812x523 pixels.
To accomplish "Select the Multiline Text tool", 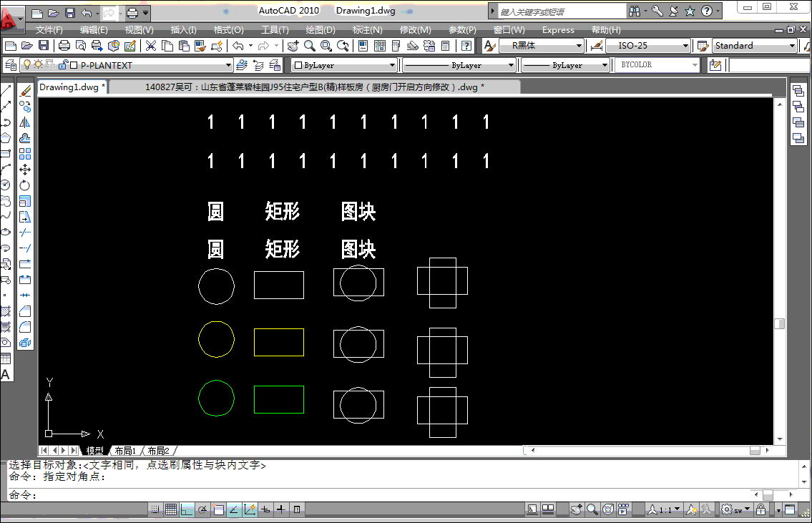I will click(6, 374).
